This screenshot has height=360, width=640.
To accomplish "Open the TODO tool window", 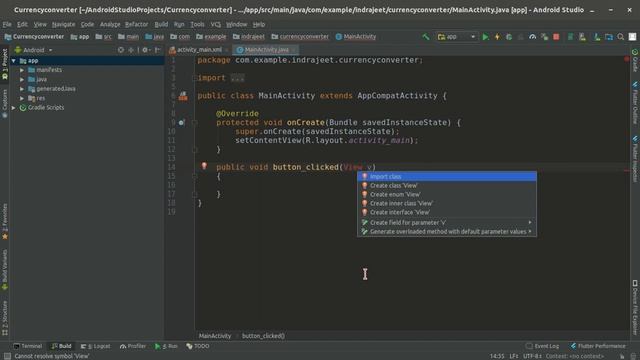I will [198, 346].
